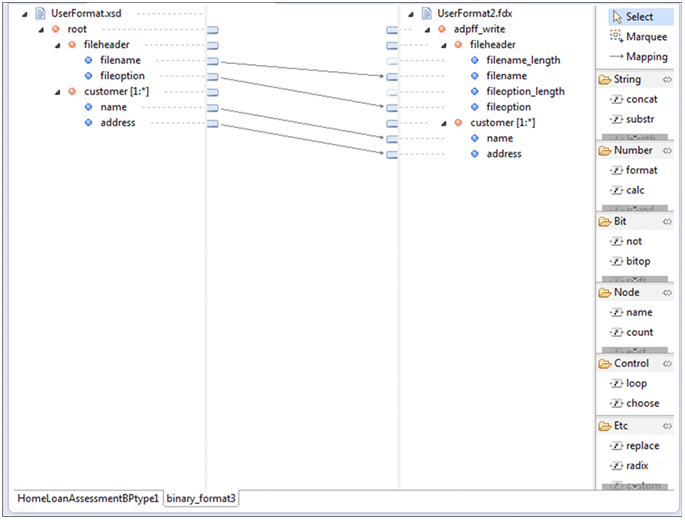Pick the Bit not function
Screen dimensions: 685x520
[x=626, y=241]
